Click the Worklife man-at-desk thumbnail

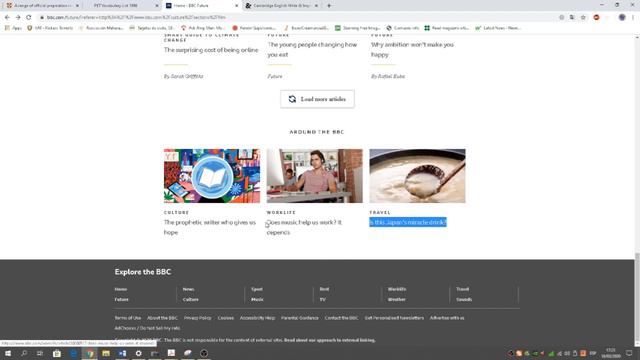pyautogui.click(x=315, y=176)
